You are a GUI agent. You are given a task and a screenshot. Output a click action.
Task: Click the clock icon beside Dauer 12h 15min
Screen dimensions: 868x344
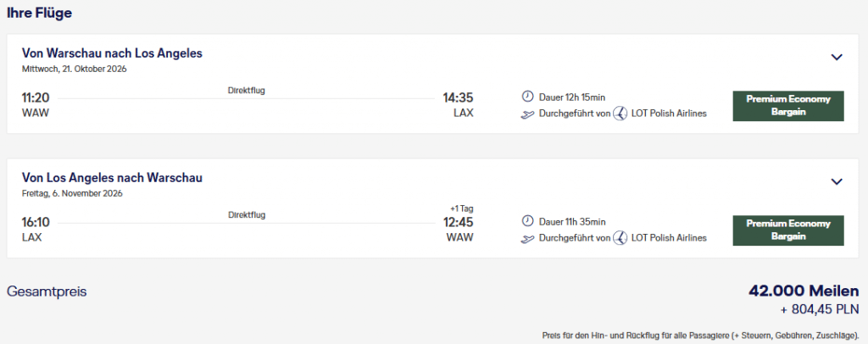[x=527, y=97]
